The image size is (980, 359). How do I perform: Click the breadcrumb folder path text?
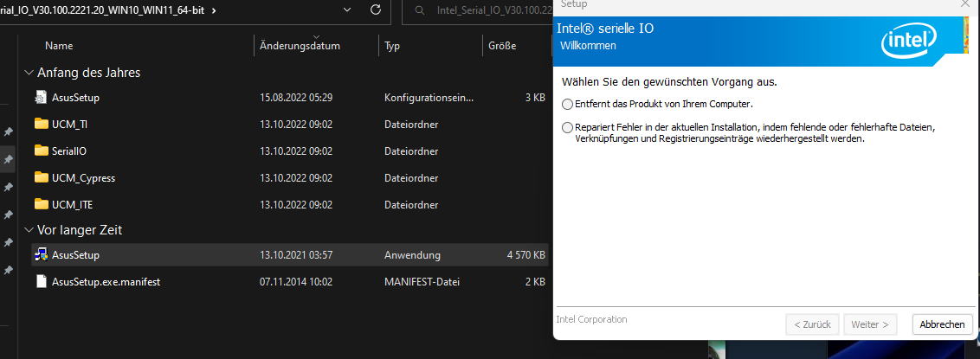pos(102,10)
